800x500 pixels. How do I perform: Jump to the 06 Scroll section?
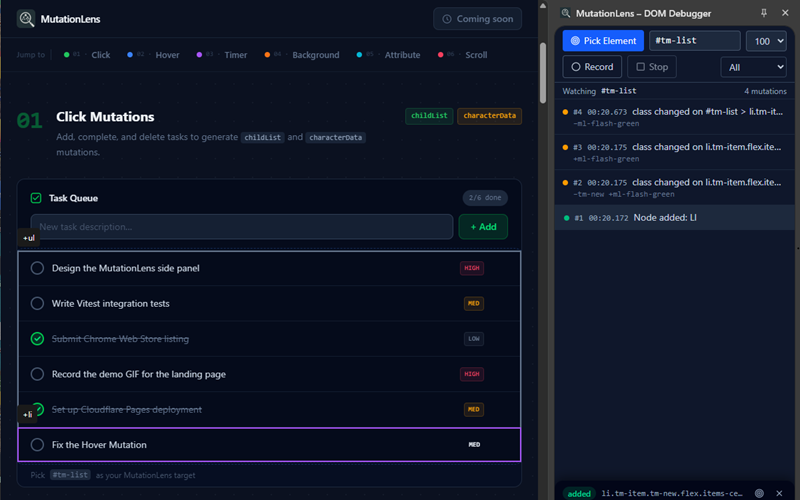462,55
